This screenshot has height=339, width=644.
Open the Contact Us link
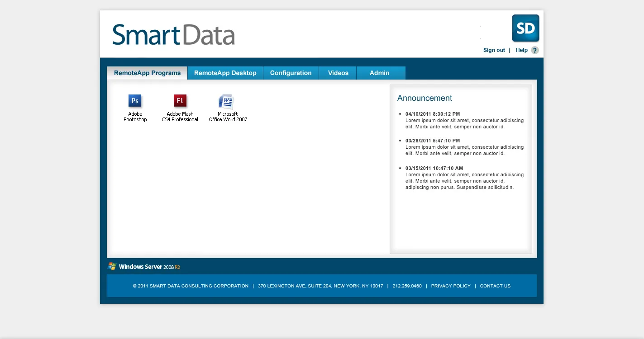click(495, 286)
